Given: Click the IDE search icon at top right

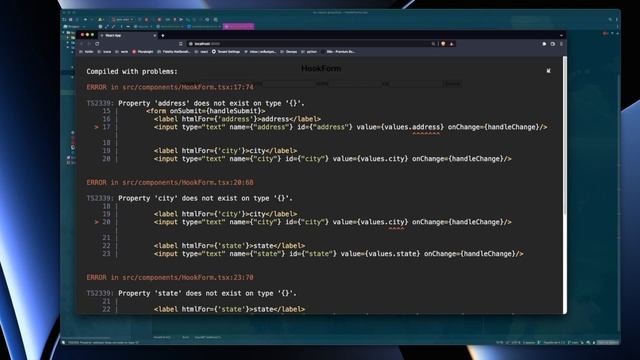Looking at the screenshot, I should pos(610,19).
